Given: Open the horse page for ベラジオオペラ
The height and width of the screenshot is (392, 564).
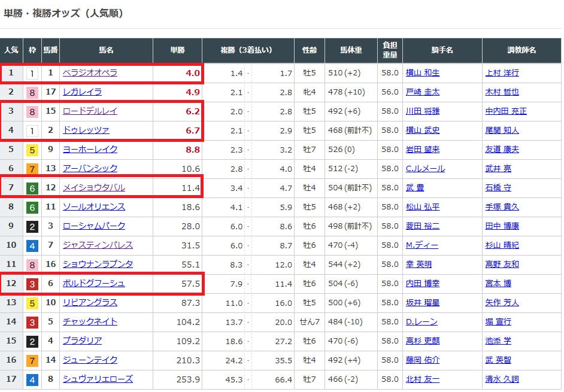Looking at the screenshot, I should click(x=90, y=72).
